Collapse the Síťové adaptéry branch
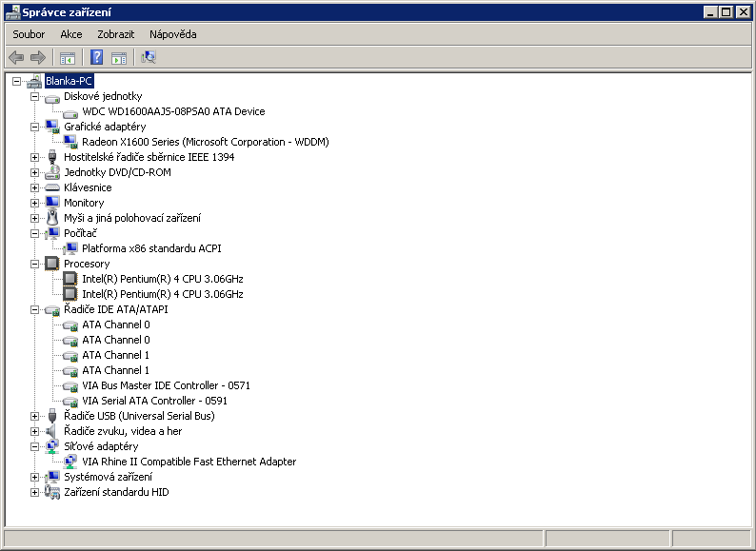Screen dimensions: 756x551 click(x=34, y=446)
